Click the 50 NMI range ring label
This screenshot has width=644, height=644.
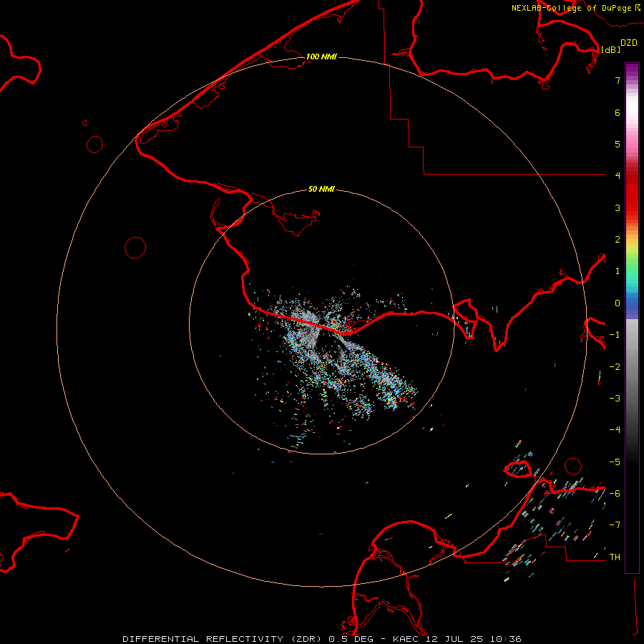(321, 189)
